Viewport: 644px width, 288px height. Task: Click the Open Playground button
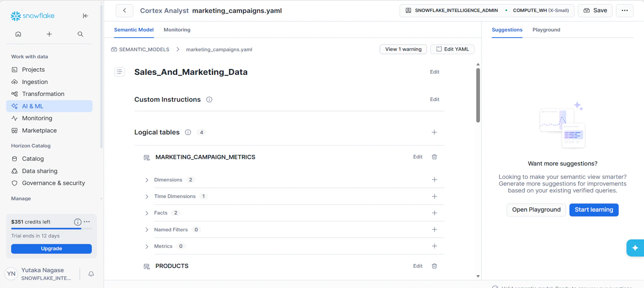click(x=536, y=210)
